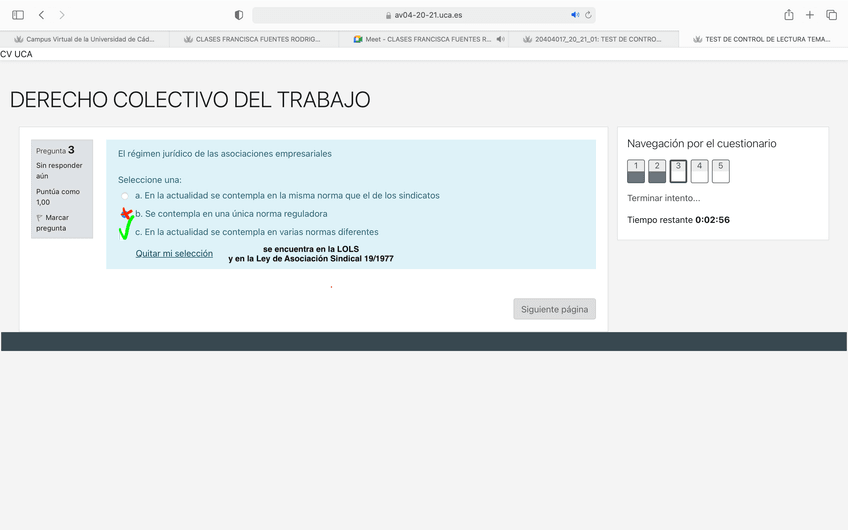Switch to CLASES FRANCISCA FUENTES RODRIG tab
This screenshot has height=530, width=848.
click(x=254, y=39)
